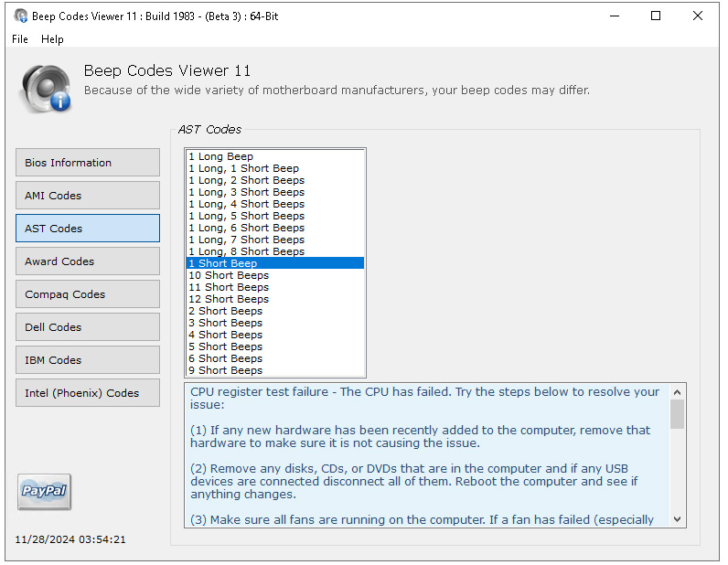This screenshot has height=565, width=728.
Task: Pick '2 Short Beeps' from the list
Action: click(275, 311)
